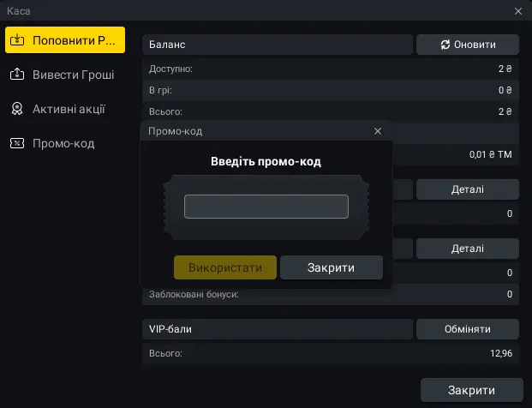Click Закрити inside the promo-code dialog
This screenshot has height=408, width=532.
point(331,267)
